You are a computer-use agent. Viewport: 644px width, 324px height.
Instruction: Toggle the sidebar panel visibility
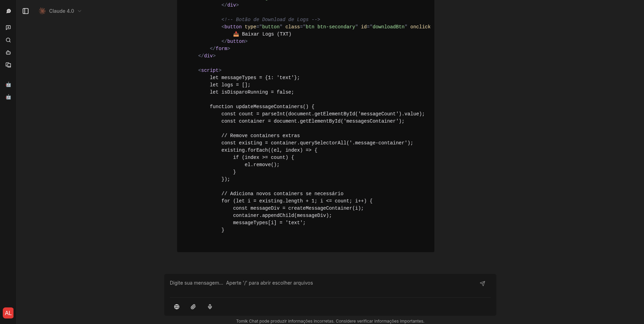[x=26, y=11]
